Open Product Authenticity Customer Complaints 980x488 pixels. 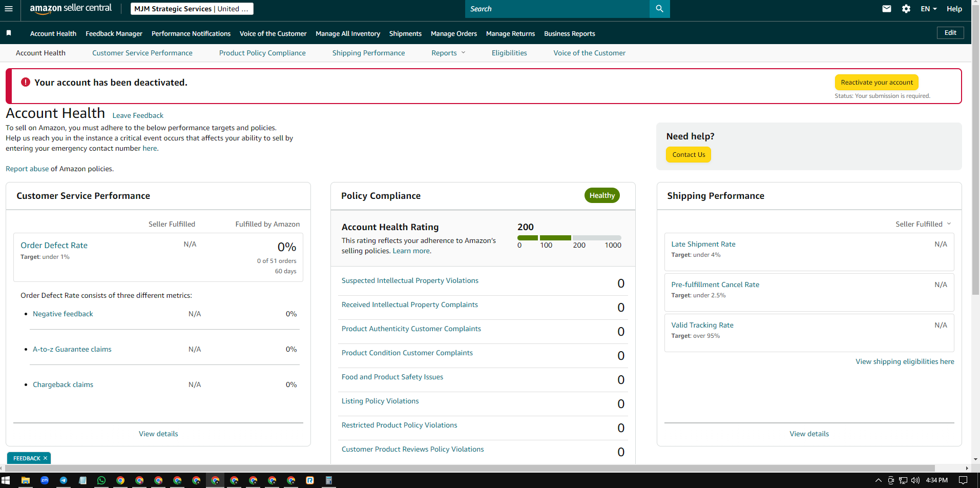[411, 329]
